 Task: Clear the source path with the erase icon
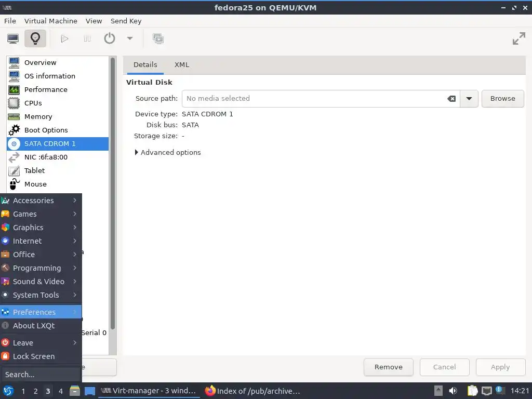point(451,99)
